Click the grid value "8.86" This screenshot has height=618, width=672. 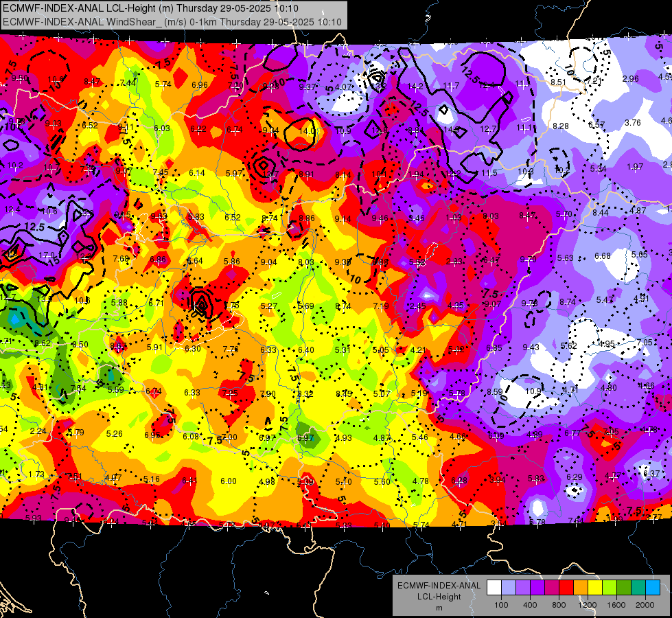coord(306,218)
